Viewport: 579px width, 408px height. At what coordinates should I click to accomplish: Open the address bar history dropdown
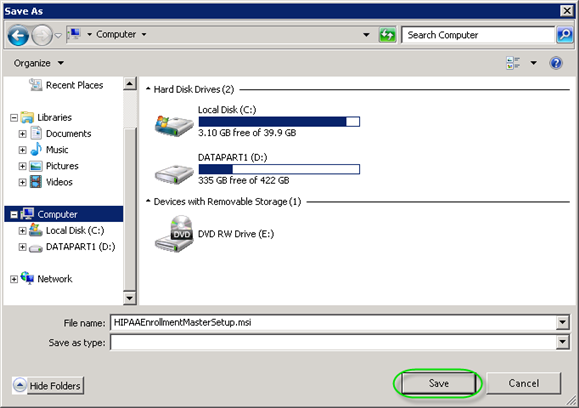click(x=366, y=35)
